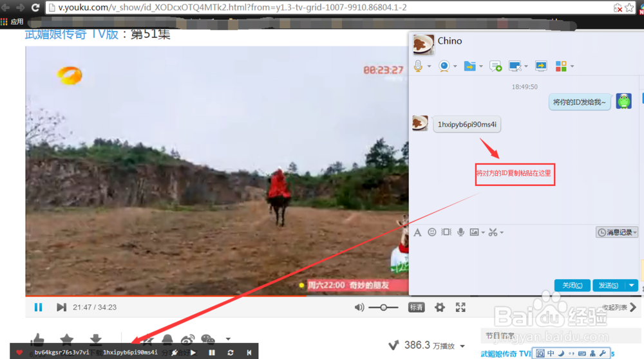644x359 pixels.
Task: Share to QQ with the penguin icon
Action: (x=167, y=339)
